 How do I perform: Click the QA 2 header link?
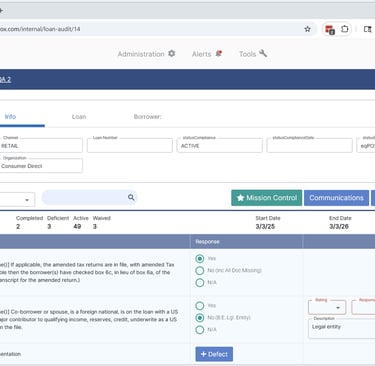(x=5, y=79)
